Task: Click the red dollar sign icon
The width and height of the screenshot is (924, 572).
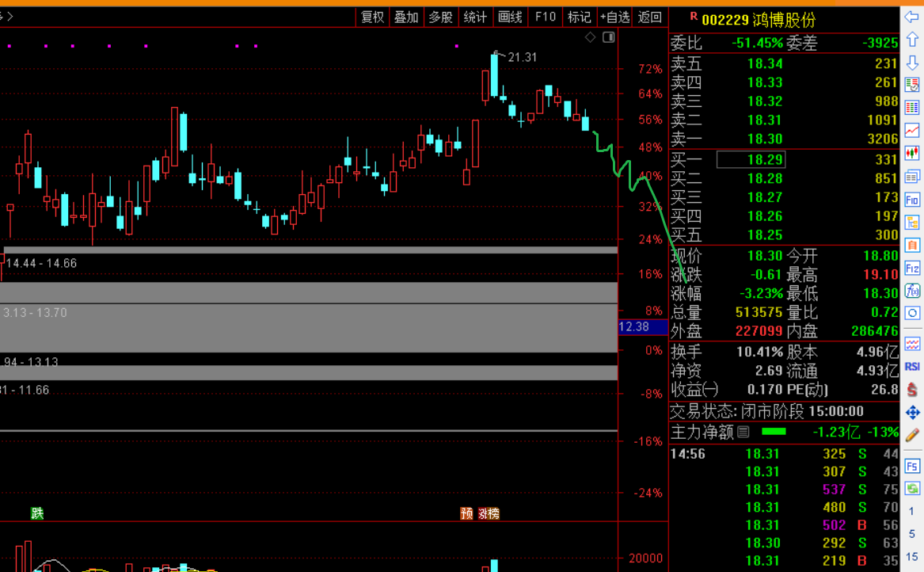Action: tap(911, 389)
